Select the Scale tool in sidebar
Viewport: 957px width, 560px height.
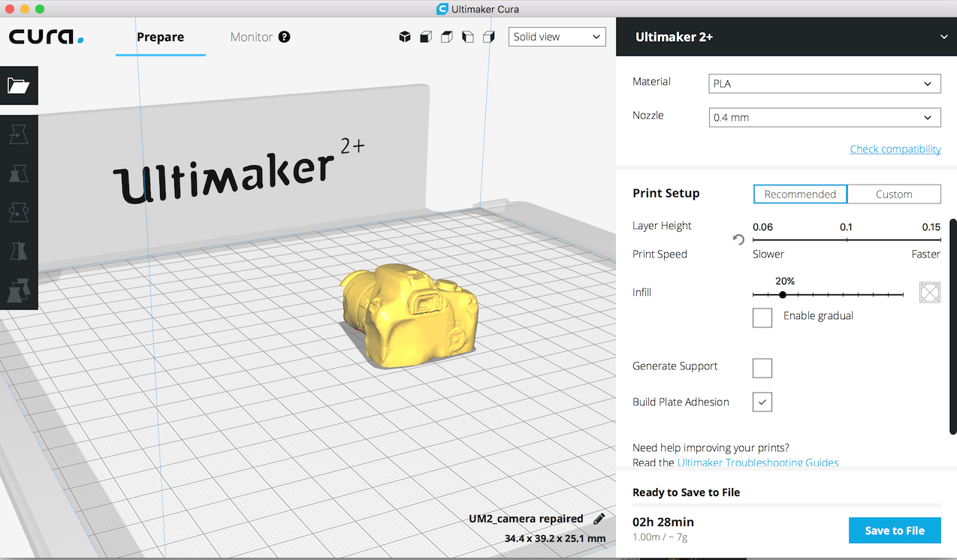(19, 173)
